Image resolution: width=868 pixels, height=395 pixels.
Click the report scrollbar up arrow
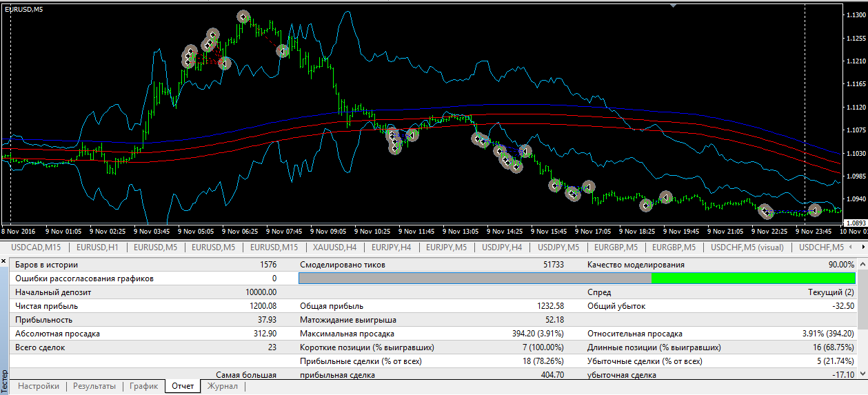(x=862, y=264)
